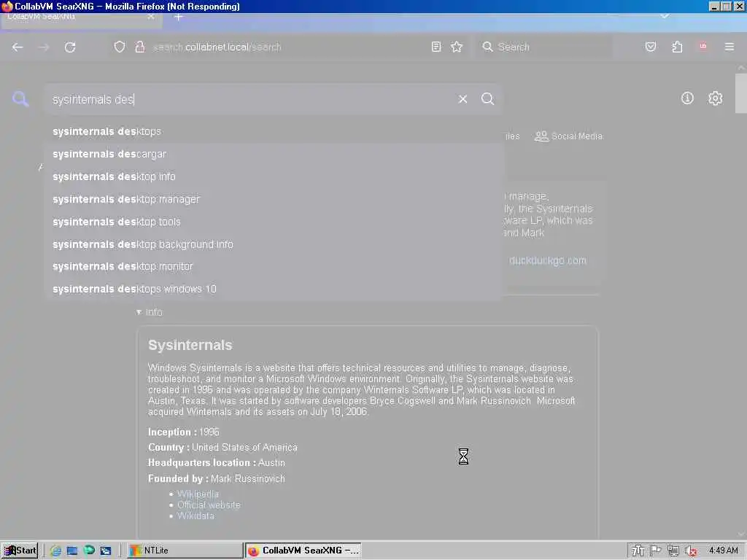Click 'Country : United States of America' line
Screen dimensions: 747x560
[222, 447]
